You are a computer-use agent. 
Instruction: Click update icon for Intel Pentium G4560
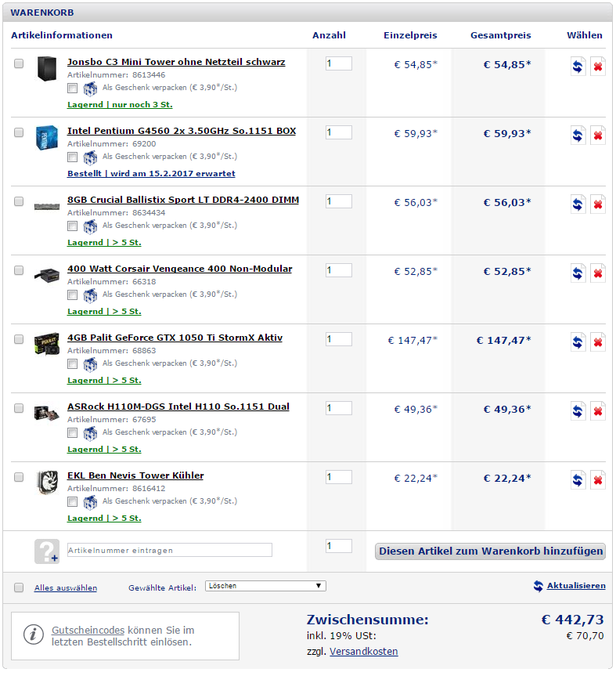coord(578,136)
